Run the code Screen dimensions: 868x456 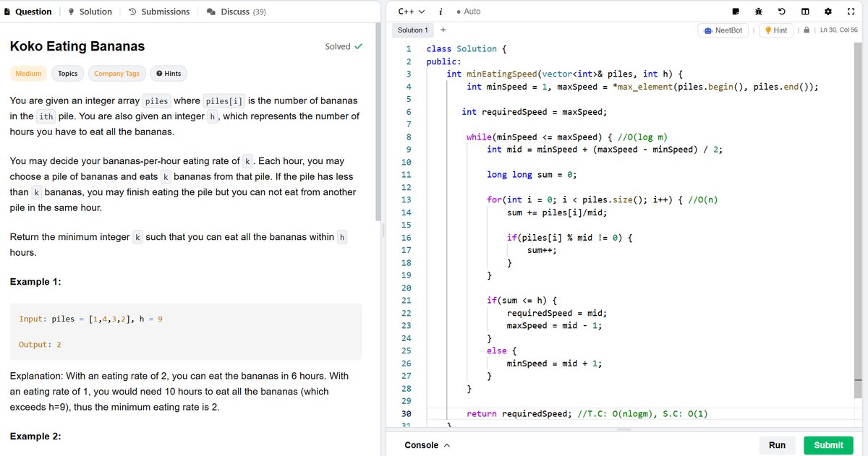click(777, 445)
